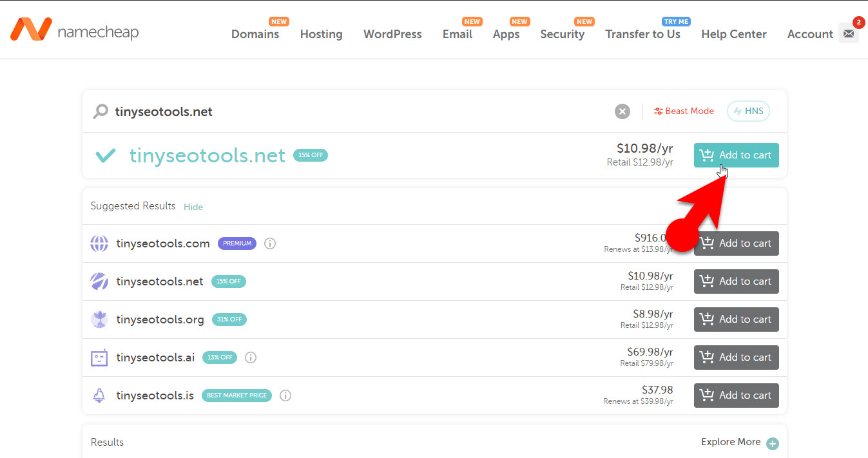Click the 15% OFF badge on featured result
Image resolution: width=868 pixels, height=458 pixels.
[311, 155]
